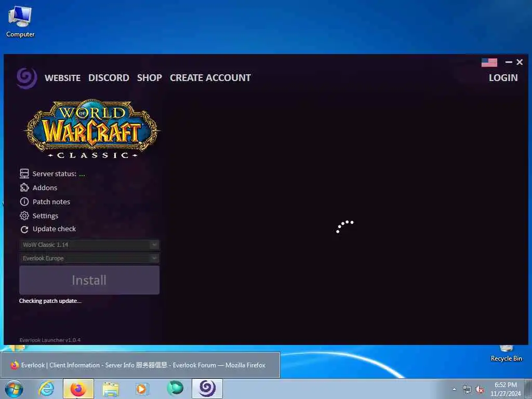
Task: Select the Everlook Forum Firefox window preview
Action: tap(140, 365)
